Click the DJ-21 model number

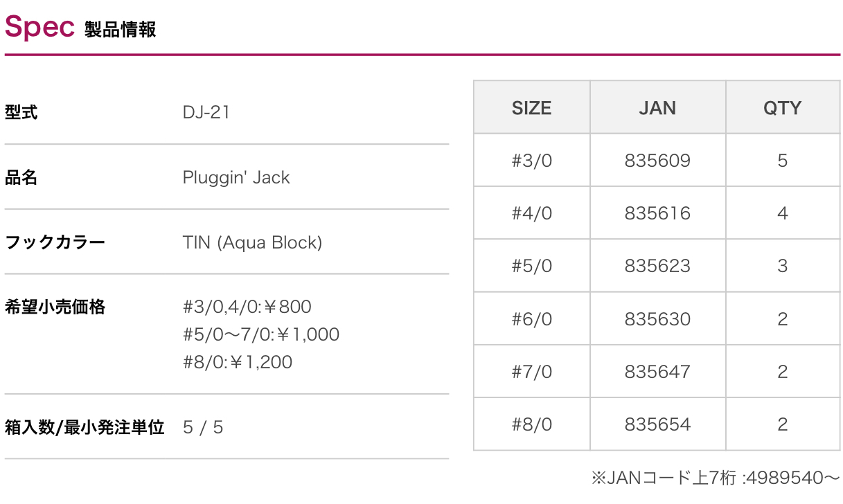tap(206, 112)
